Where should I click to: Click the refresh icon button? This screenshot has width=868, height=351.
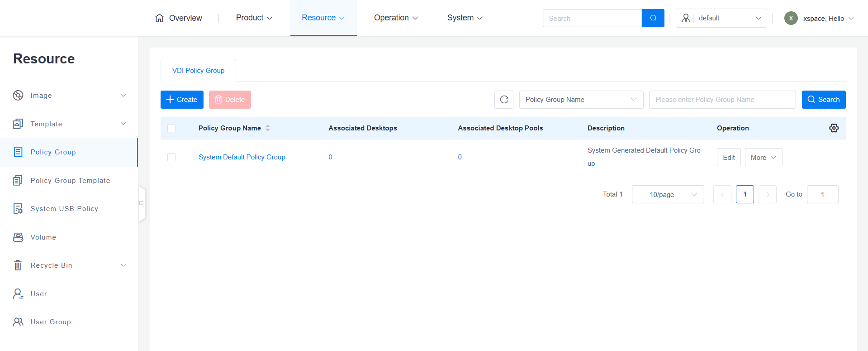pyautogui.click(x=504, y=100)
